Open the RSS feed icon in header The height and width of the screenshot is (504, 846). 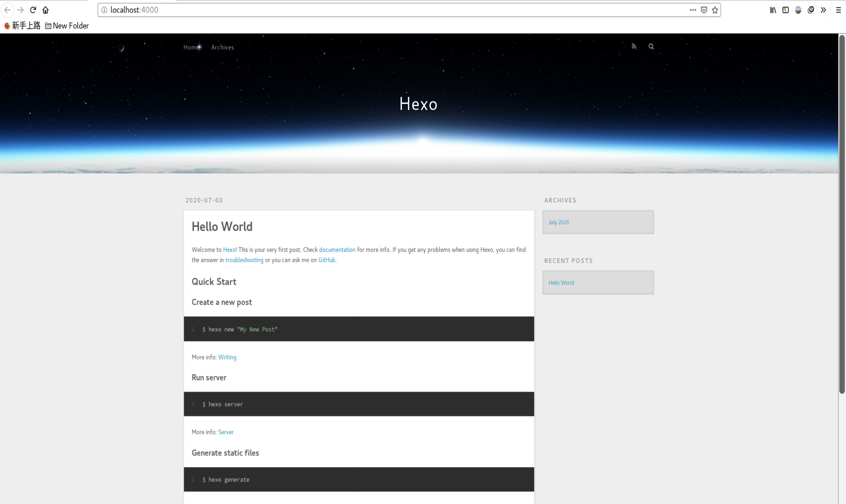tap(634, 47)
